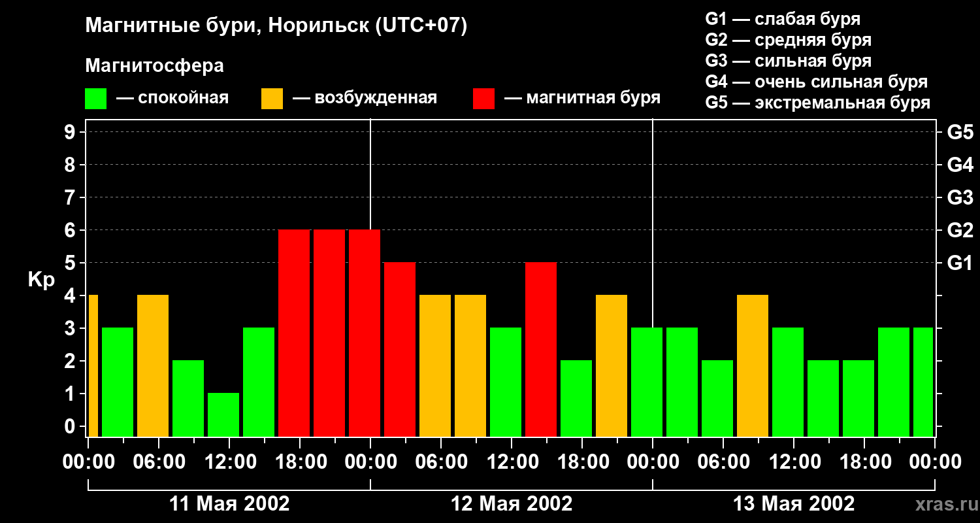Click the Kp value 9 axis tick label
980x523 pixels.
(71, 132)
